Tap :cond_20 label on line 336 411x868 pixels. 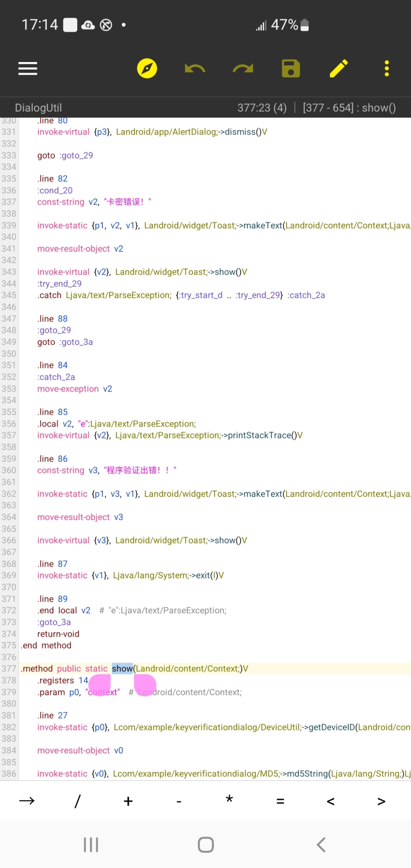[55, 191]
